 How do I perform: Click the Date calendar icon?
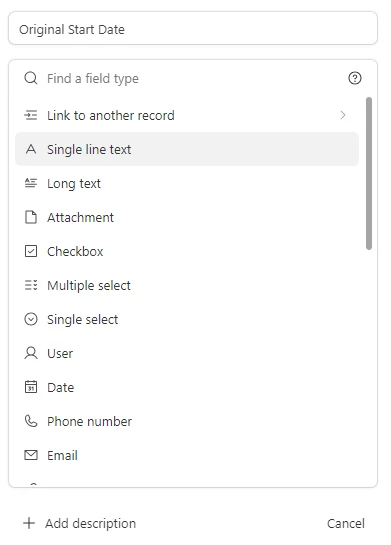(x=31, y=387)
